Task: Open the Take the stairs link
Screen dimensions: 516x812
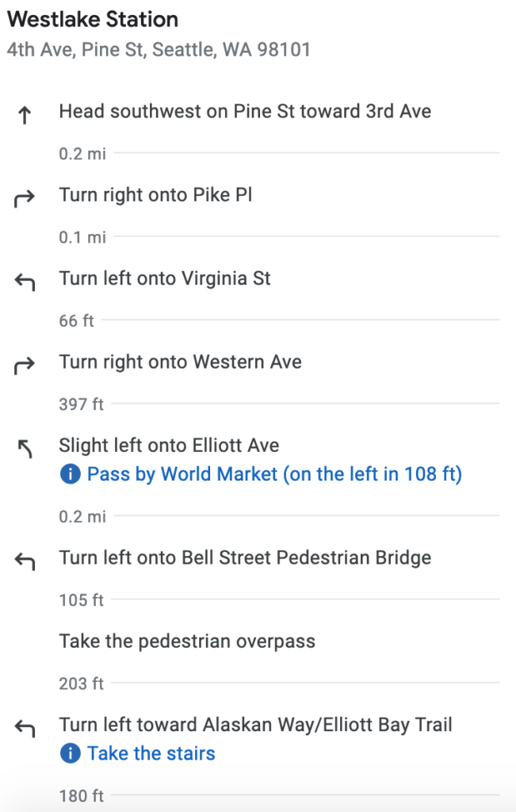Action: 151,753
